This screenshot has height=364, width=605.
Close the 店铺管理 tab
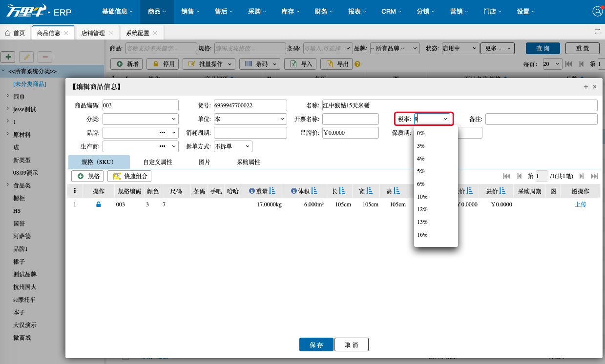(111, 33)
